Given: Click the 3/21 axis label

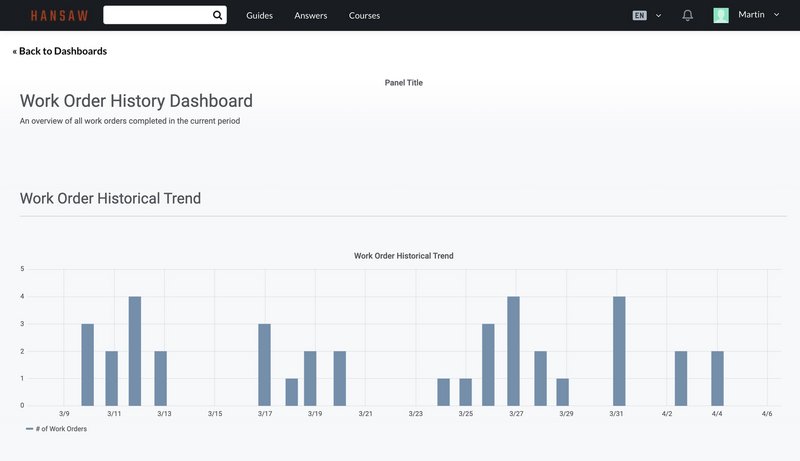Looking at the screenshot, I should point(365,414).
